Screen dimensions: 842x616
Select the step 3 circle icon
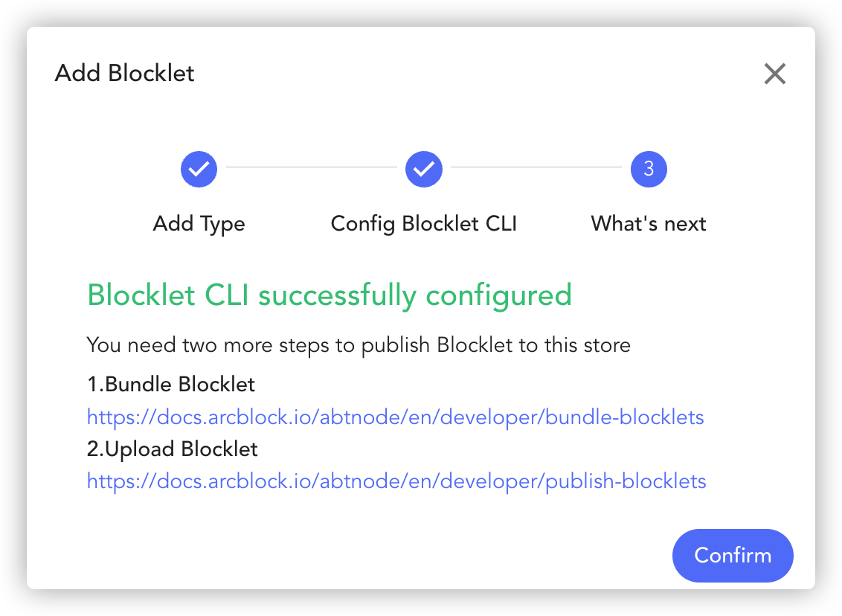(649, 169)
